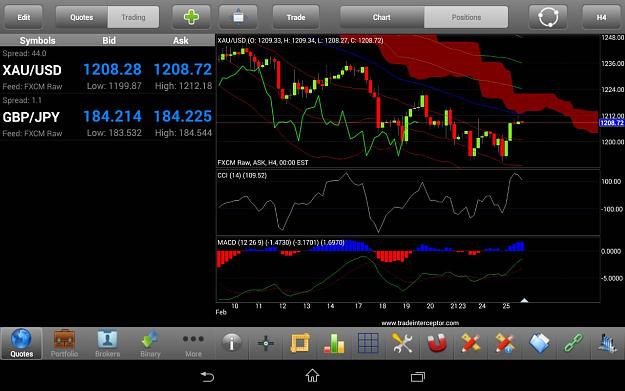Screen dimensions: 625x391
Task: Open the Brokers tab
Action: [x=107, y=343]
